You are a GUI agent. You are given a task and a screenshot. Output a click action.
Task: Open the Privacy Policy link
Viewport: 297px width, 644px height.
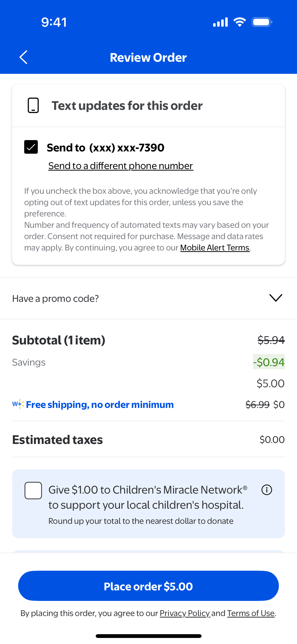pos(185,613)
